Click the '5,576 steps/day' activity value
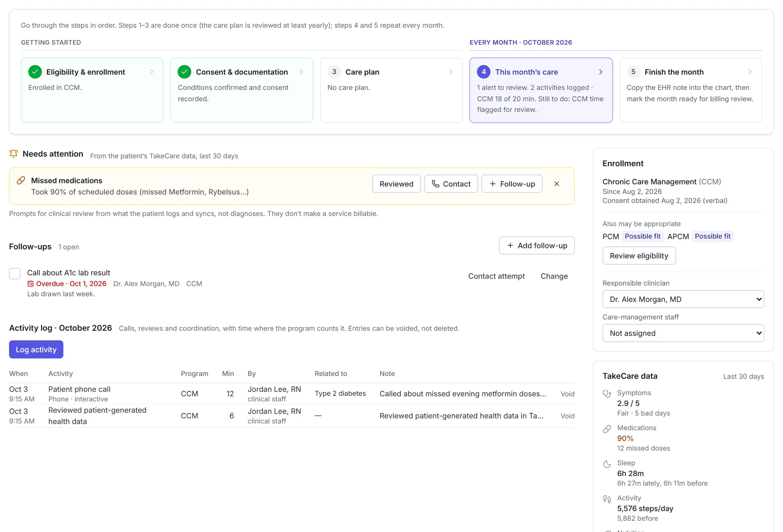This screenshot has height=532, width=783. click(x=645, y=509)
